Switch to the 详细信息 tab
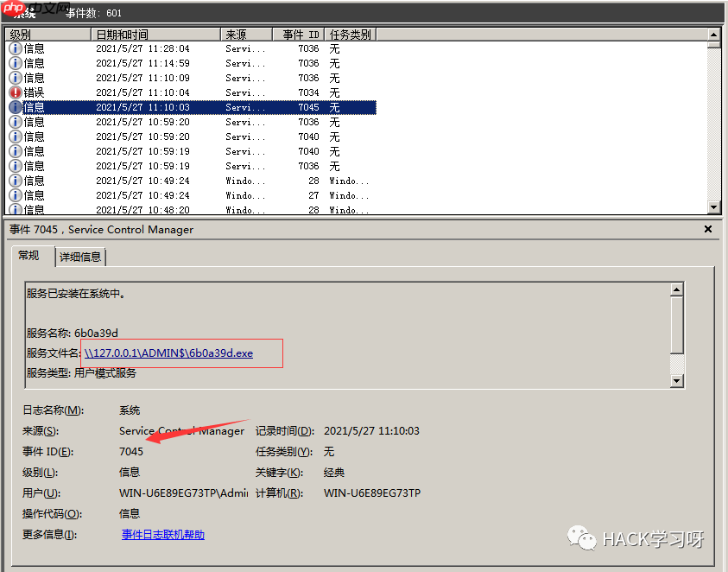 coord(80,257)
